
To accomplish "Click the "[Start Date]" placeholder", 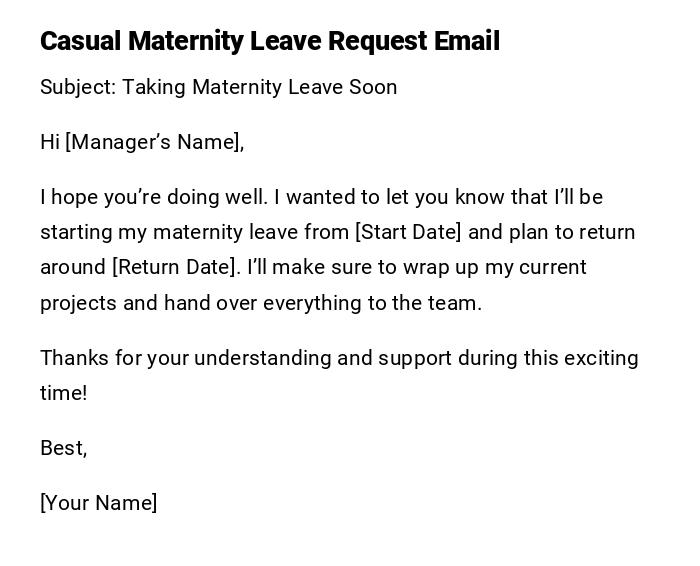I will click(408, 232).
